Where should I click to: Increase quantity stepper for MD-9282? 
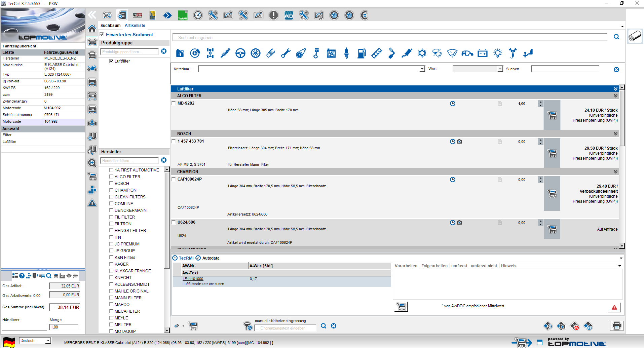point(540,102)
